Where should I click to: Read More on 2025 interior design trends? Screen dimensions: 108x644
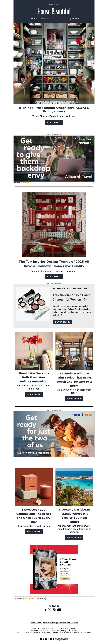(x=54, y=277)
